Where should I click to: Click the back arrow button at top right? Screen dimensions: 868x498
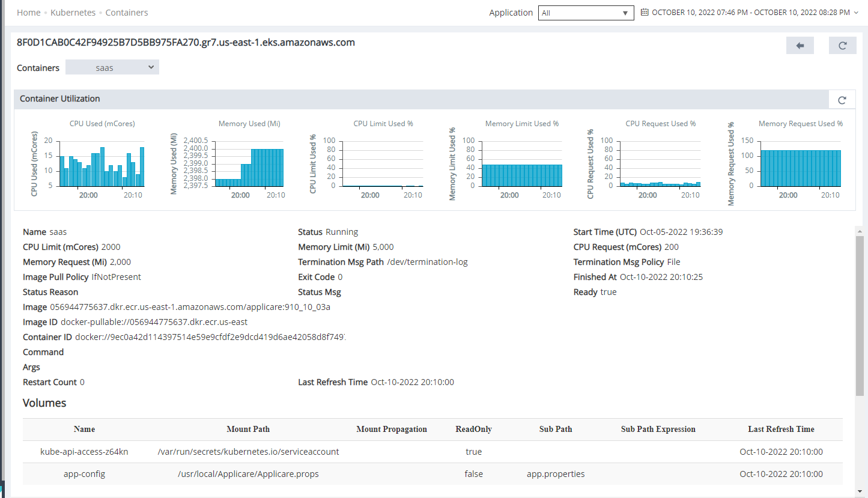click(800, 45)
